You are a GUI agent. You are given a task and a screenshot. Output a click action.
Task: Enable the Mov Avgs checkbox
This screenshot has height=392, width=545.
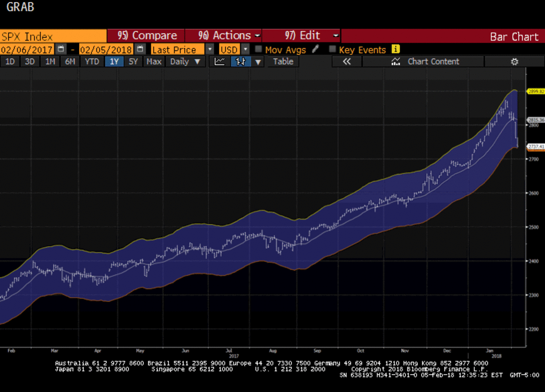tap(258, 49)
